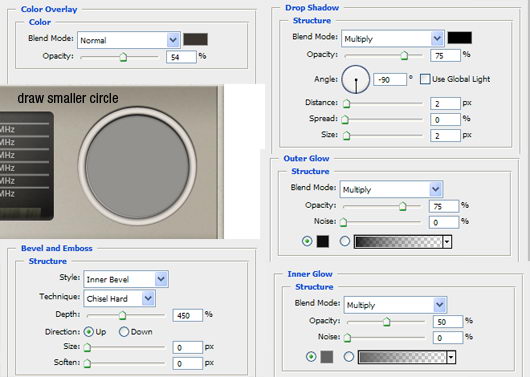Click the Color Overlay Opacity slider handle
Viewport: 530px width, 377px height.
(123, 57)
